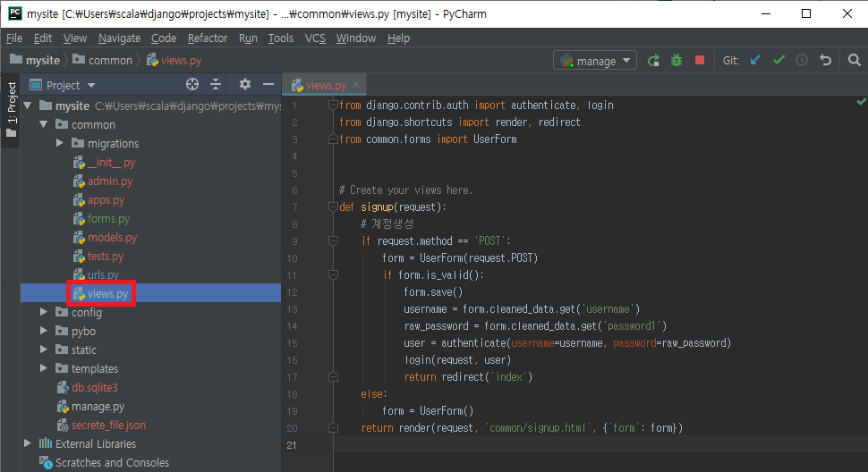Fold the if block at line 9
The height and width of the screenshot is (472, 868).
[333, 241]
